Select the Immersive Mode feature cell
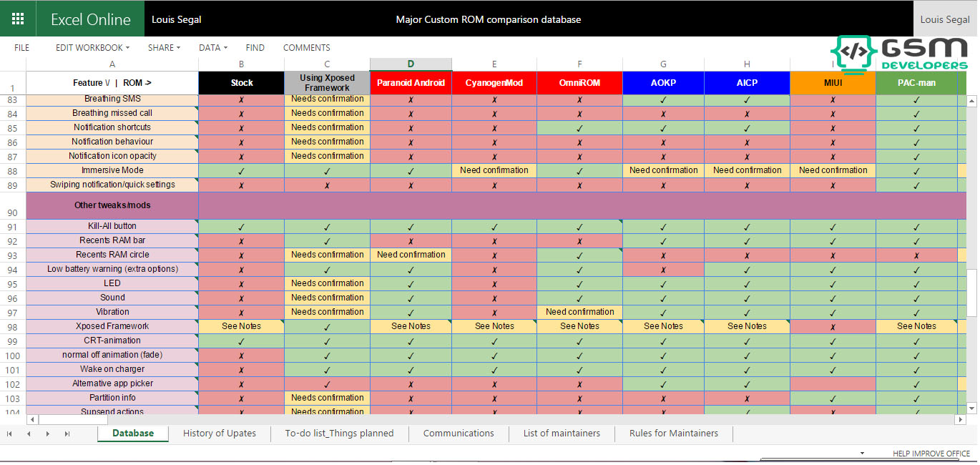The image size is (980, 465). [x=112, y=170]
